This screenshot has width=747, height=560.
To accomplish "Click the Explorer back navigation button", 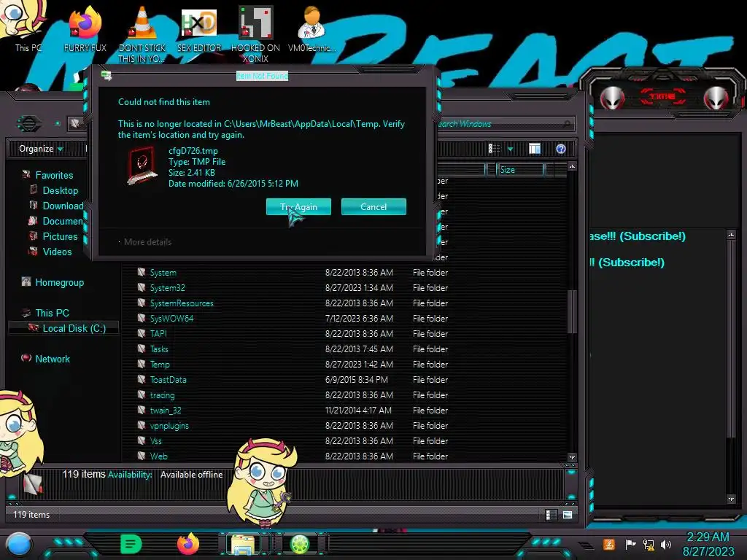I will [x=29, y=124].
